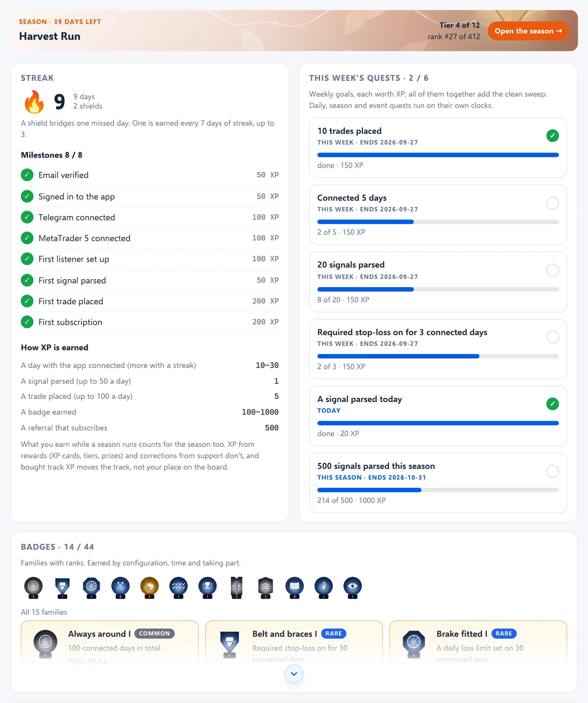Click the Required stop-loss quest progress bar
588x703 pixels.
438,356
